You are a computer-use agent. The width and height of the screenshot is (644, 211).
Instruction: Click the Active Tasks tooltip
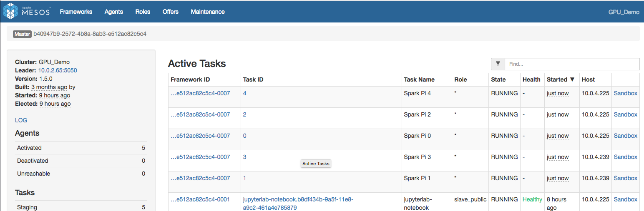pos(316,164)
